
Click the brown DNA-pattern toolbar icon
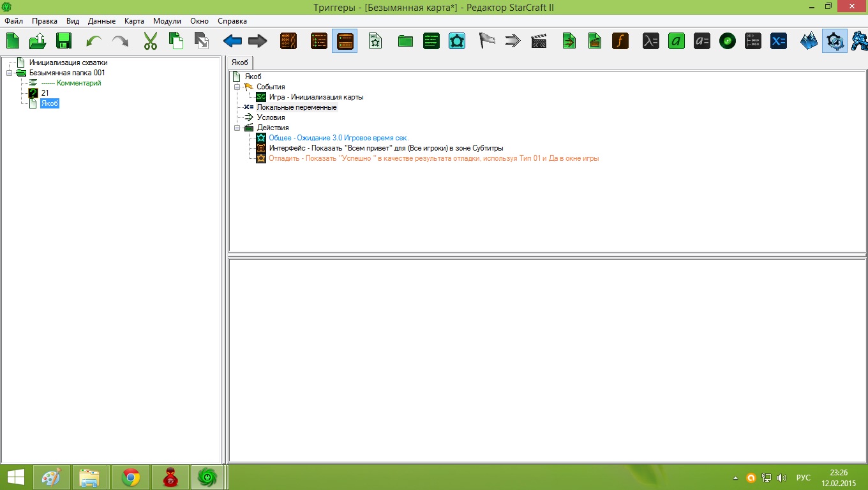pyautogui.click(x=288, y=41)
